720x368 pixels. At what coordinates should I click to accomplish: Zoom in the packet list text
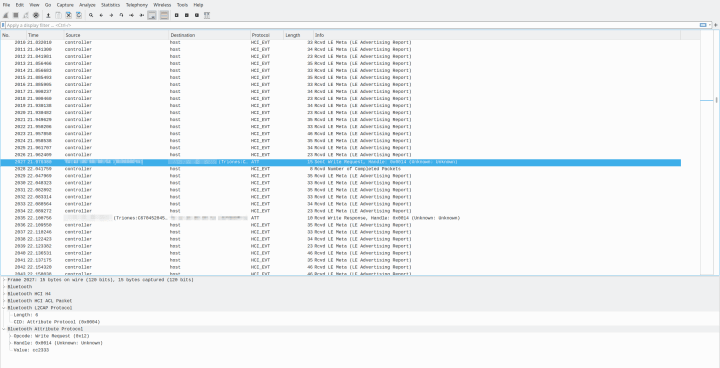[176, 15]
